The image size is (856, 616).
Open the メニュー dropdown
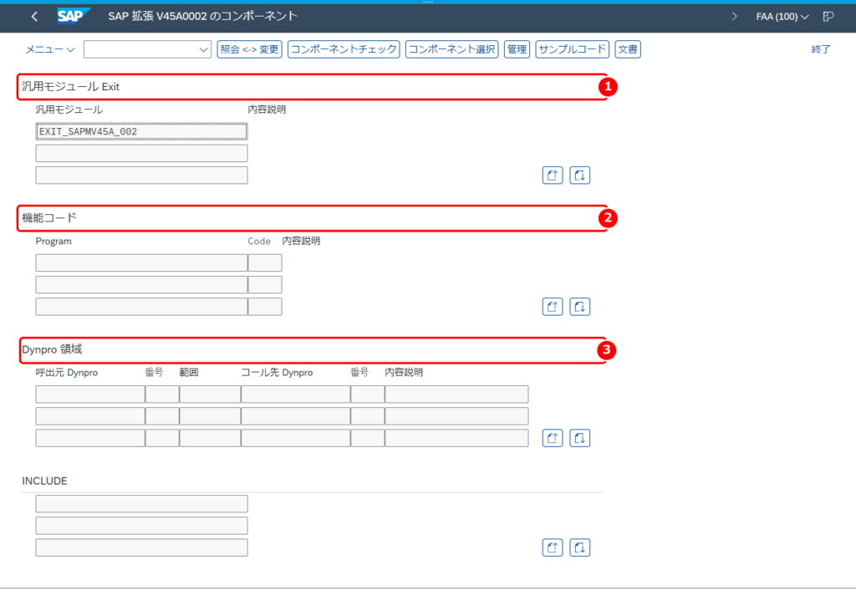pos(49,49)
